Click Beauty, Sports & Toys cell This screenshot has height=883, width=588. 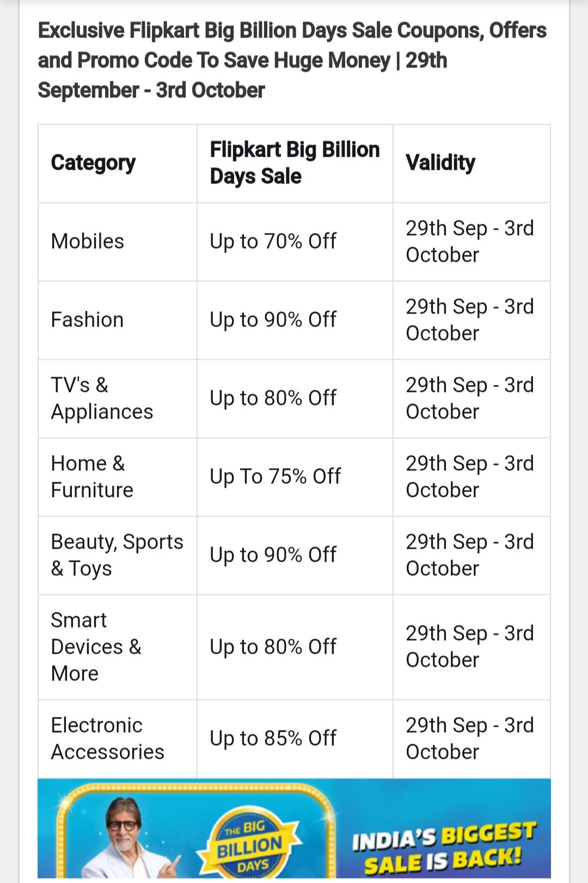118,555
